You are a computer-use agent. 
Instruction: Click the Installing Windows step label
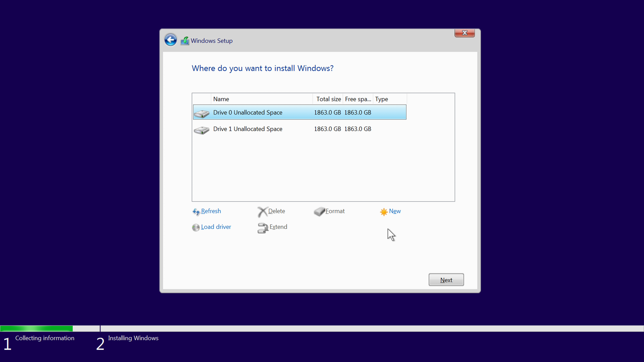(x=133, y=338)
